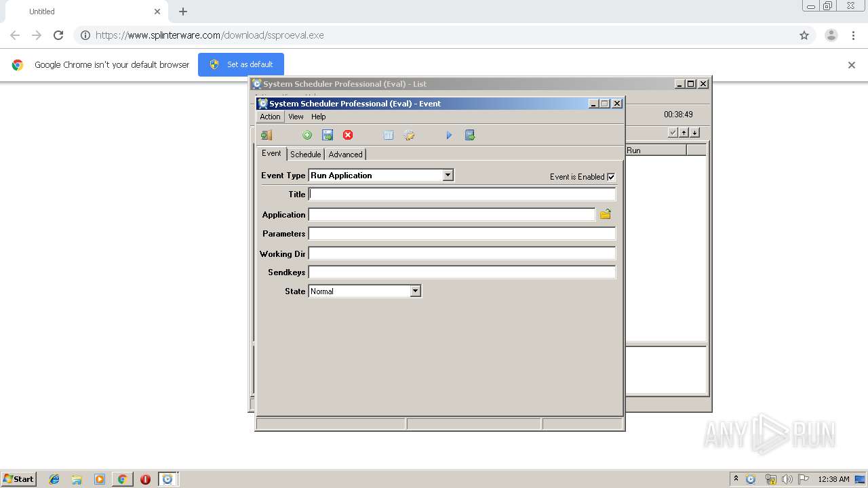The image size is (868, 488).
Task: Click the Show desktop button
Action: point(860,479)
